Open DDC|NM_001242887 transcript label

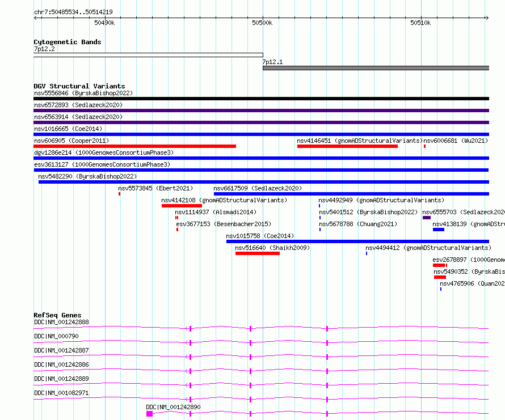pos(61,350)
